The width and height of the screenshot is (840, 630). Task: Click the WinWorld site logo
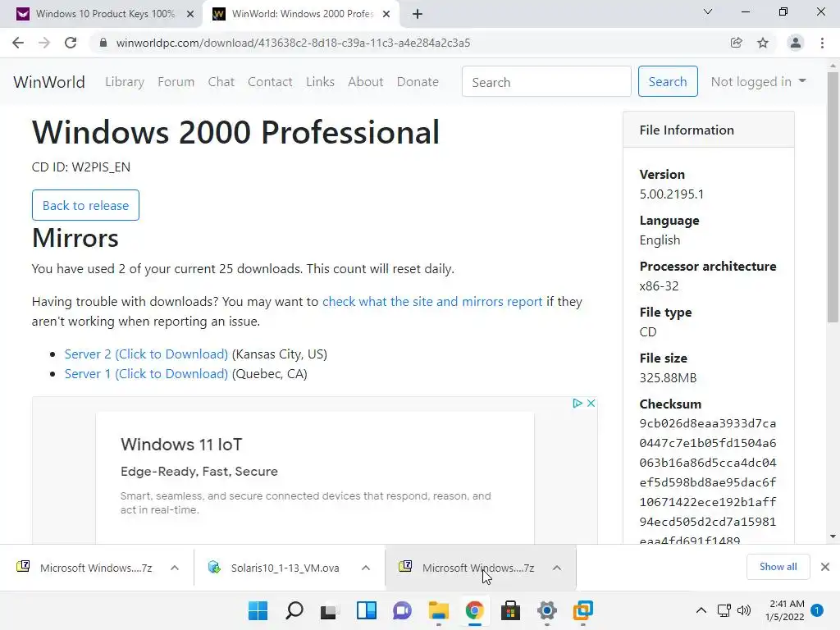pyautogui.click(x=49, y=82)
